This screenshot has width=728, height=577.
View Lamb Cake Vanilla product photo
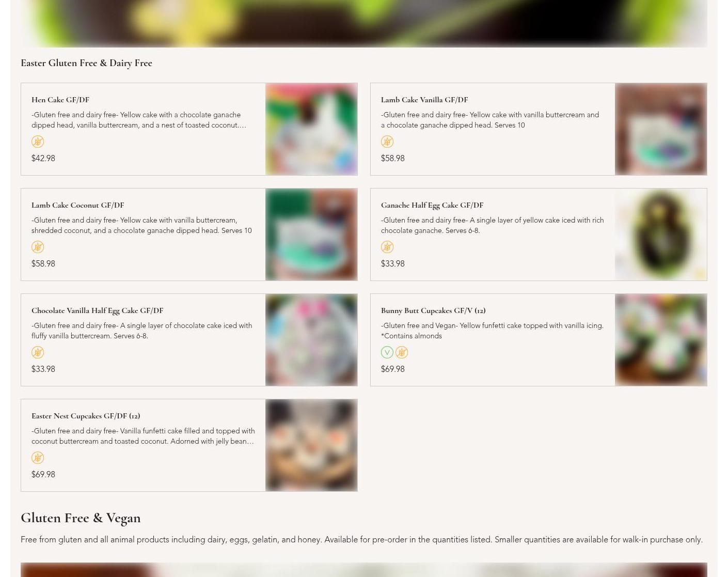[661, 129]
